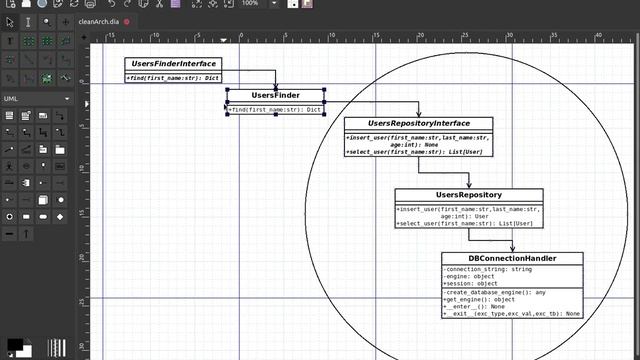
Task: Select the Beziergon tool
Action: tap(9, 60)
